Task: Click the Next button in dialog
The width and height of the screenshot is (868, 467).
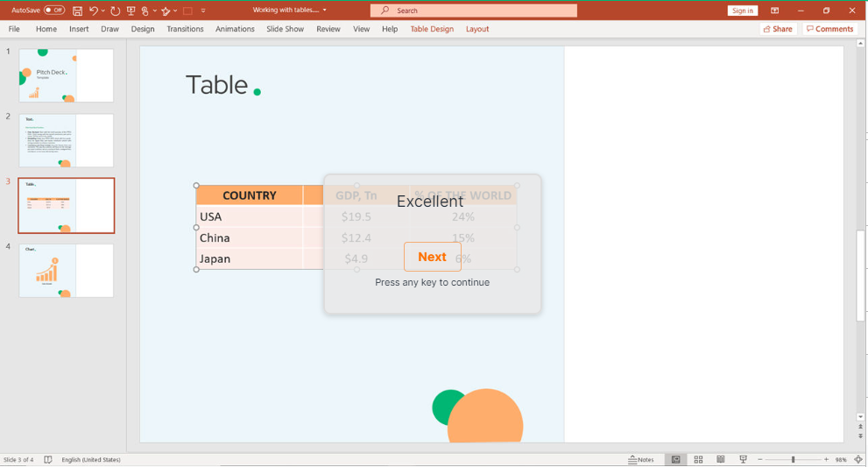Action: [x=433, y=257]
